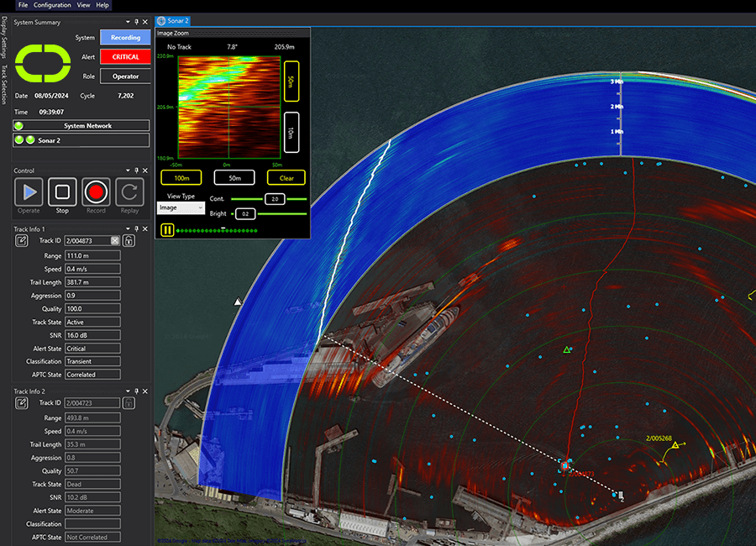This screenshot has height=546, width=756.
Task: Open the View Type dropdown
Action: click(181, 207)
